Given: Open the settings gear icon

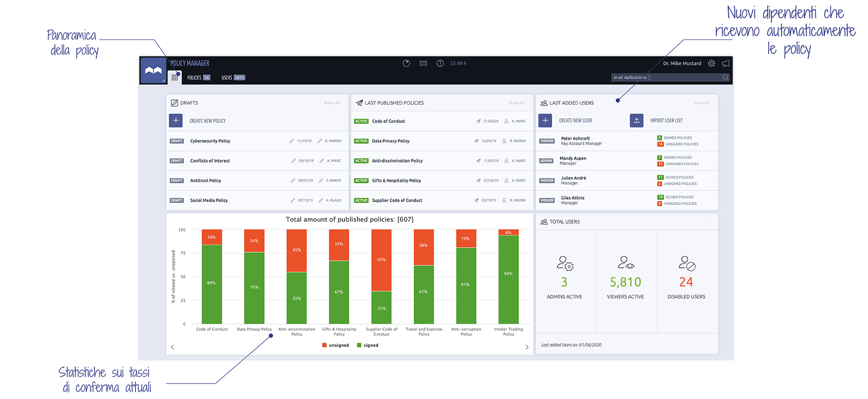Looking at the screenshot, I should click(712, 63).
